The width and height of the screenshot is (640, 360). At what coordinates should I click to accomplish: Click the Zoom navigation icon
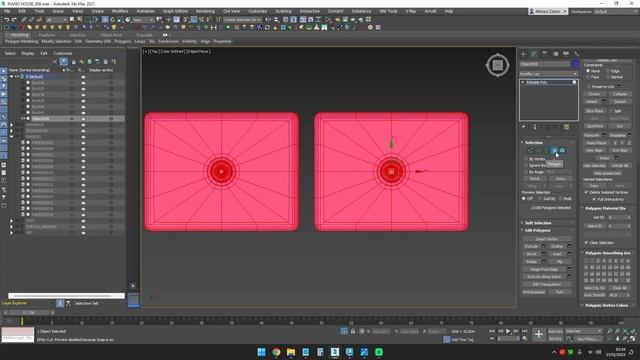[x=609, y=331]
